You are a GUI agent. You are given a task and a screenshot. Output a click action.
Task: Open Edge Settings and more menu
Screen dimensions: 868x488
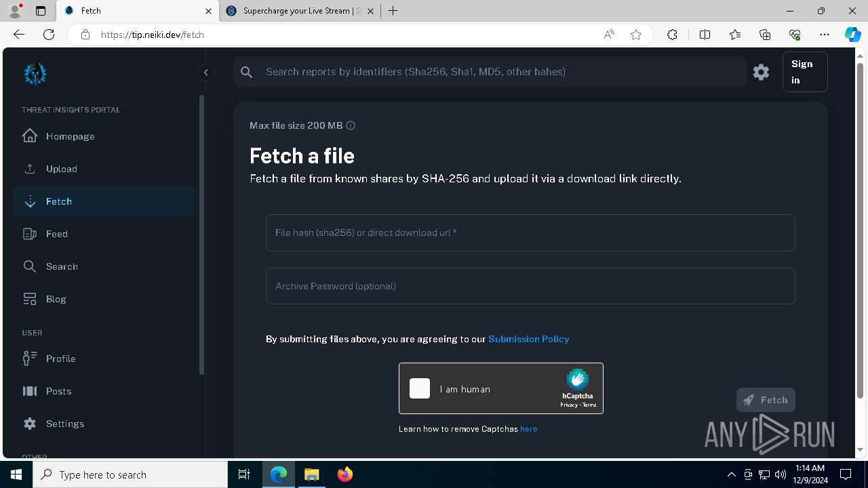click(x=825, y=35)
